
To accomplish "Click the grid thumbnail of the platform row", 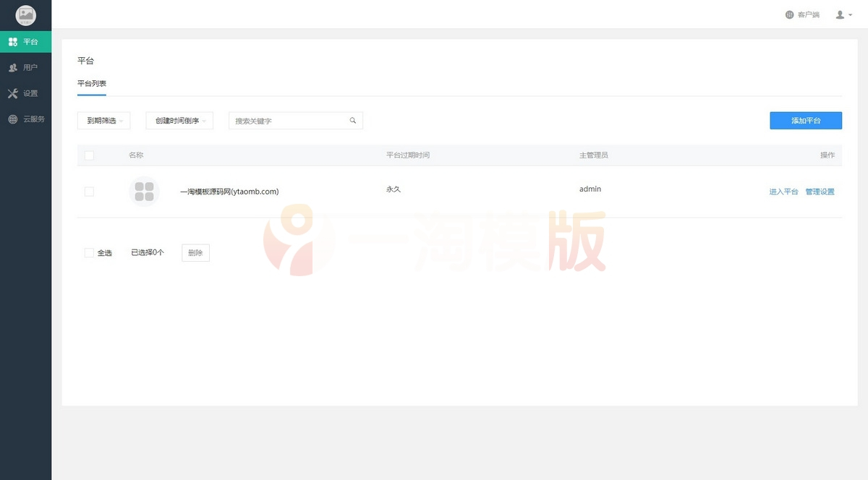I will 144,191.
